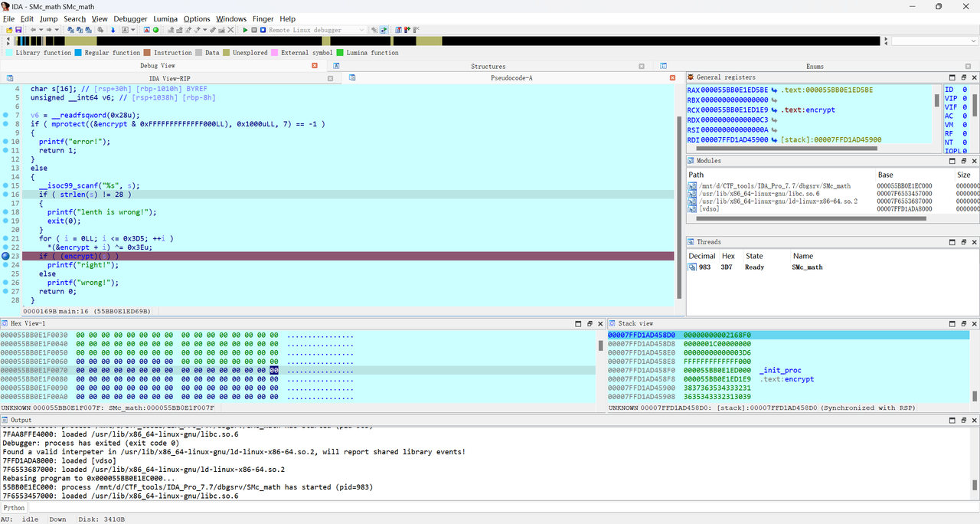Click the navigation band color bar
Screen dimensions: 980x524
click(444, 41)
